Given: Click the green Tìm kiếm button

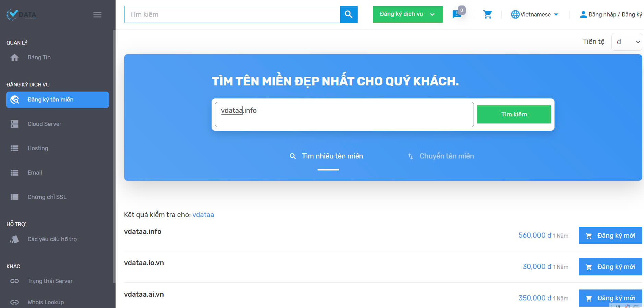Looking at the screenshot, I should click(514, 114).
